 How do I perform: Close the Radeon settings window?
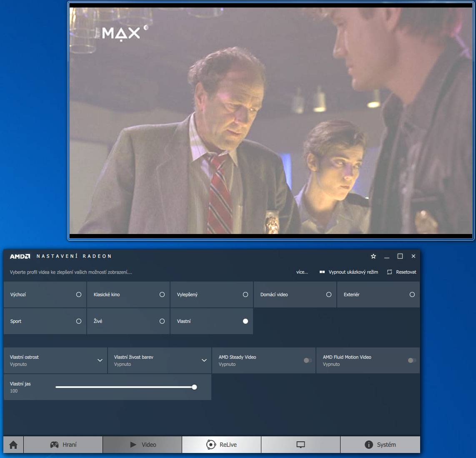click(x=413, y=257)
